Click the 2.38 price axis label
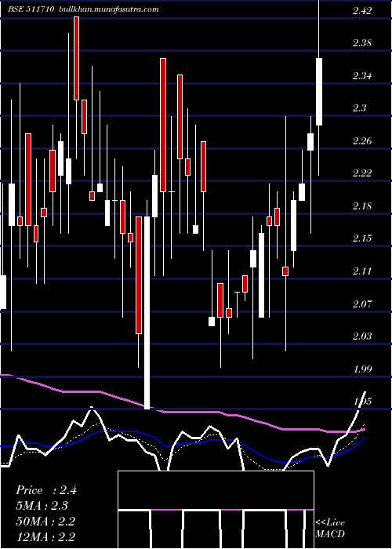The height and width of the screenshot is (549, 392). 362,43
